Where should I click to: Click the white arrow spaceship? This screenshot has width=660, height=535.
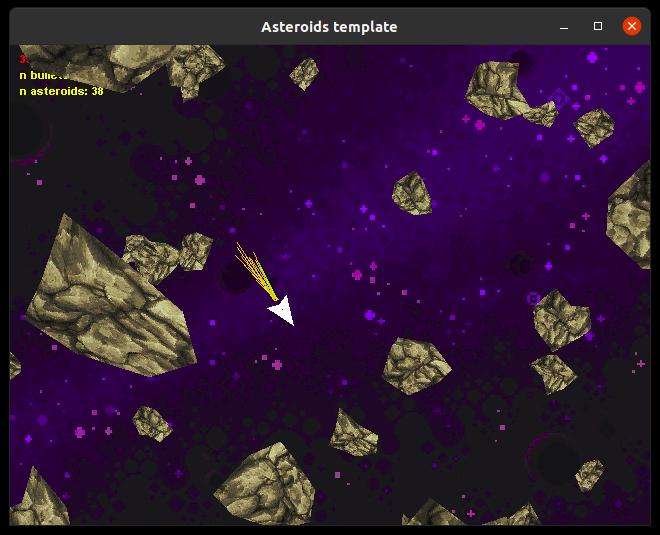283,311
